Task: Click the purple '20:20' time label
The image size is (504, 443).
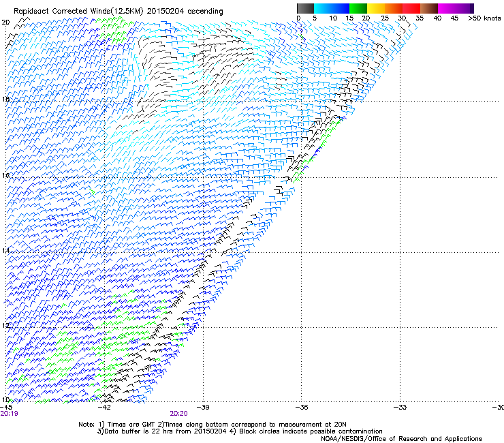Action: (x=178, y=414)
